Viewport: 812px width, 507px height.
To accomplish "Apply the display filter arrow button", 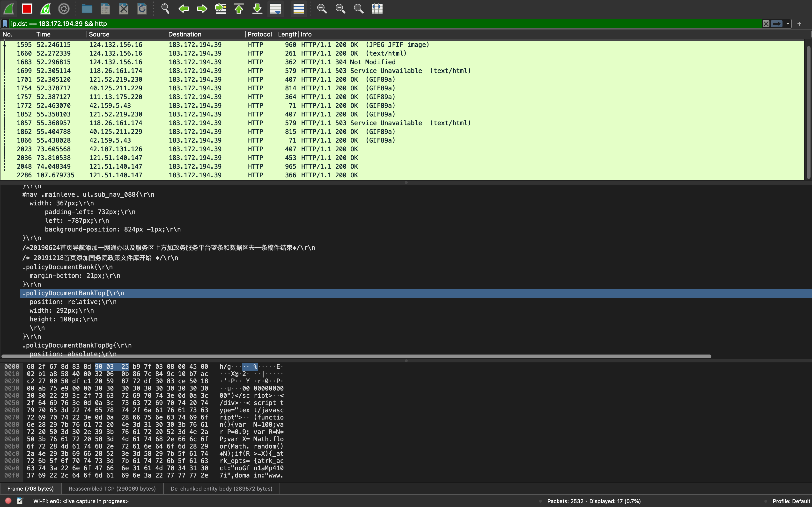I will [x=777, y=24].
